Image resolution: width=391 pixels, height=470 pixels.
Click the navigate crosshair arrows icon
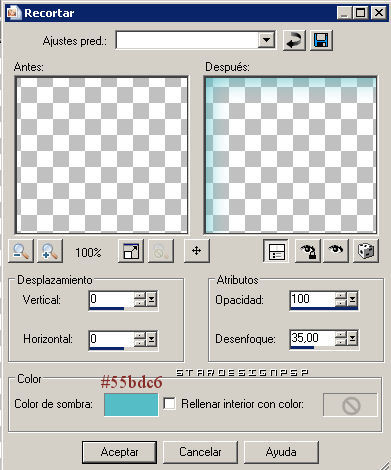tap(197, 251)
